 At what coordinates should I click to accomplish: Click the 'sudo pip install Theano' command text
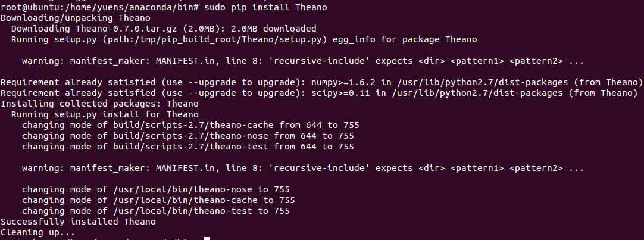tap(265, 7)
